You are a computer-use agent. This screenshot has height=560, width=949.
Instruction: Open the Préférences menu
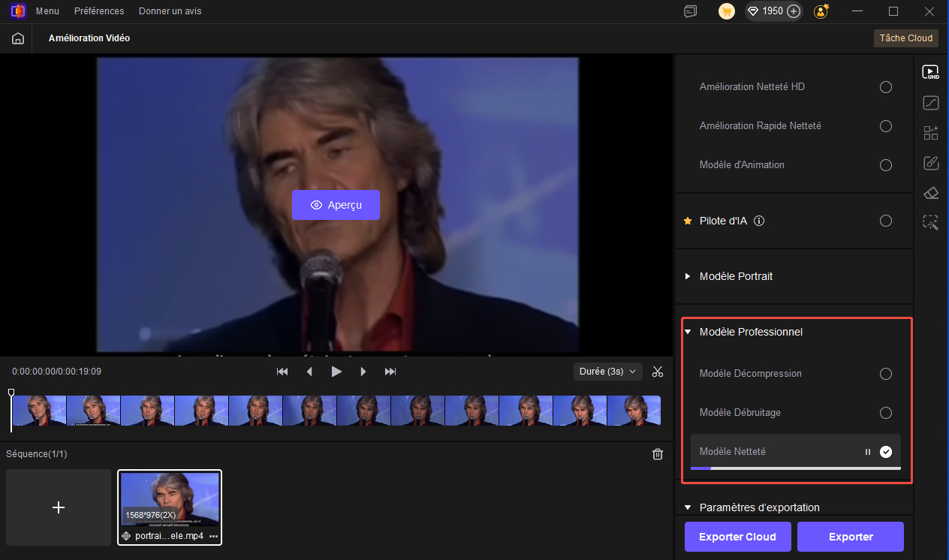point(99,11)
